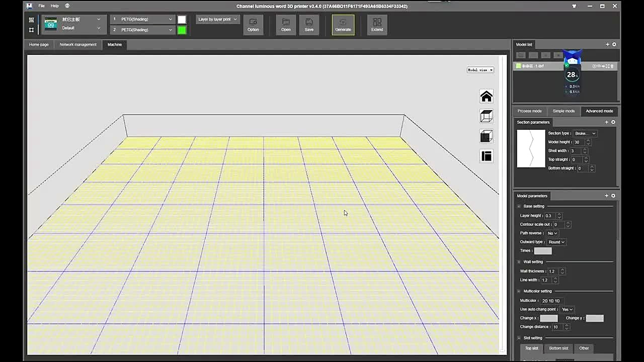Click the Save toolbar button
The image size is (644, 362).
309,25
